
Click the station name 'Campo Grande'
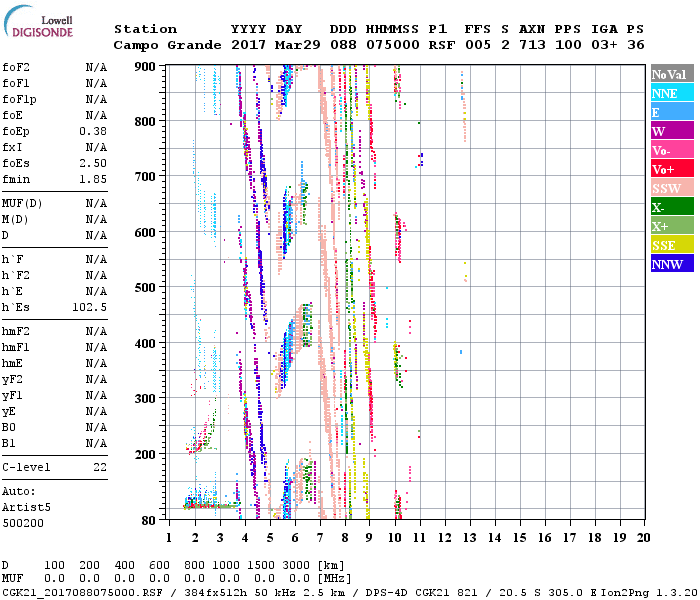(167, 45)
